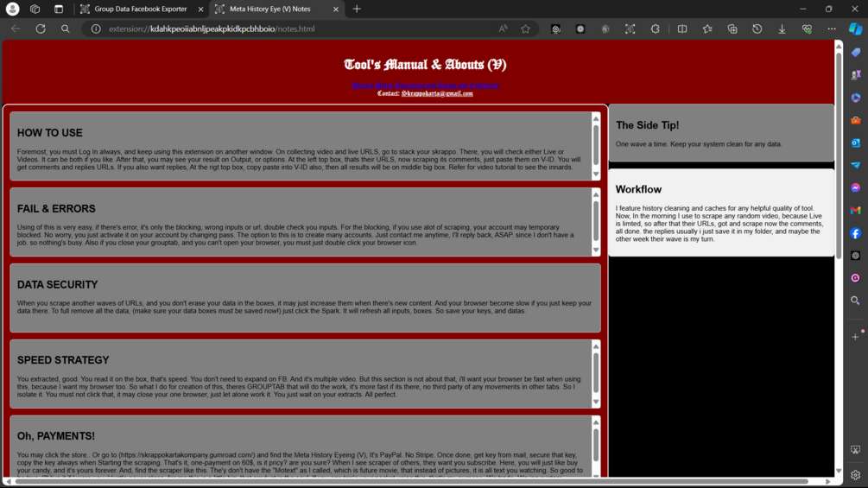Toggle Split screen view

click(682, 29)
